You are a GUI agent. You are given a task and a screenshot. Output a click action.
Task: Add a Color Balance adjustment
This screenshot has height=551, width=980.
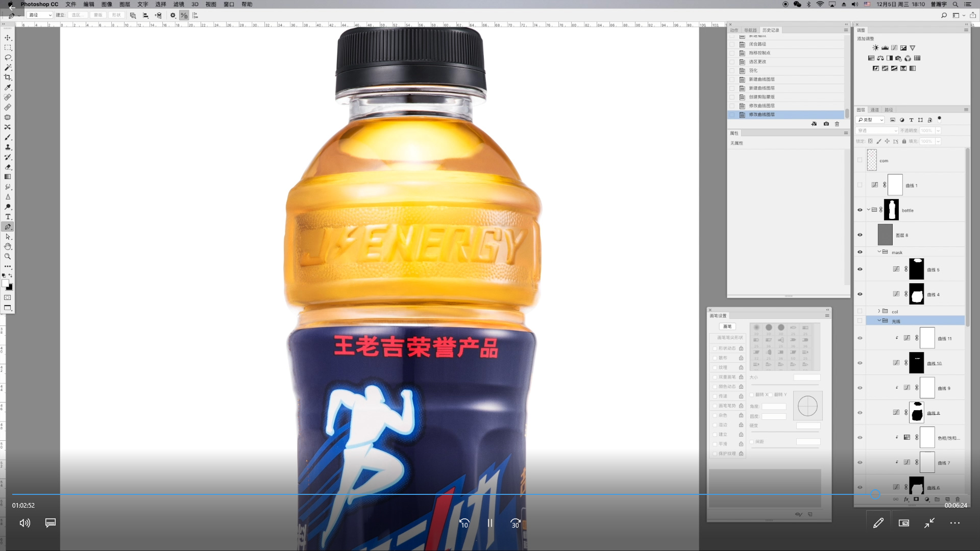pos(880,58)
